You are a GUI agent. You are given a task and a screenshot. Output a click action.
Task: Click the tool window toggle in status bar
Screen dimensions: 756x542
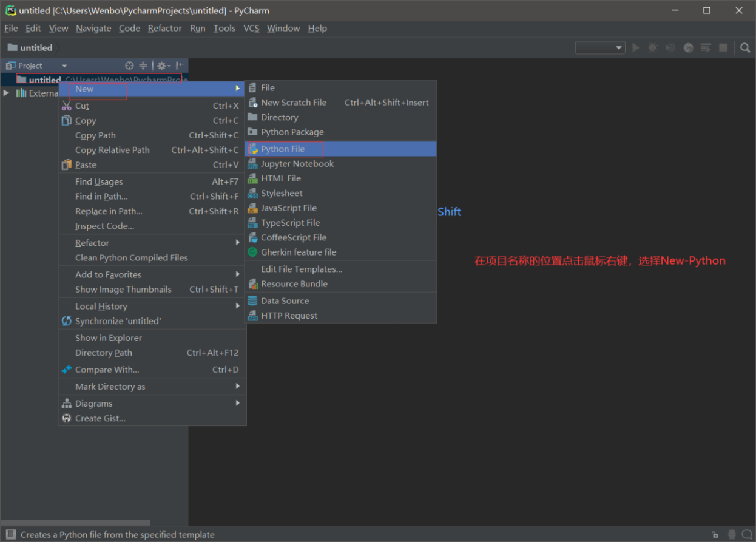point(10,534)
